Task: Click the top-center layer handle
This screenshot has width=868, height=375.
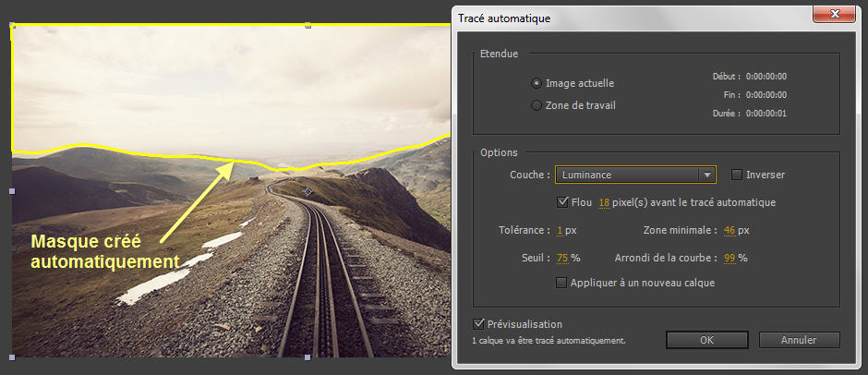Action: point(308,26)
